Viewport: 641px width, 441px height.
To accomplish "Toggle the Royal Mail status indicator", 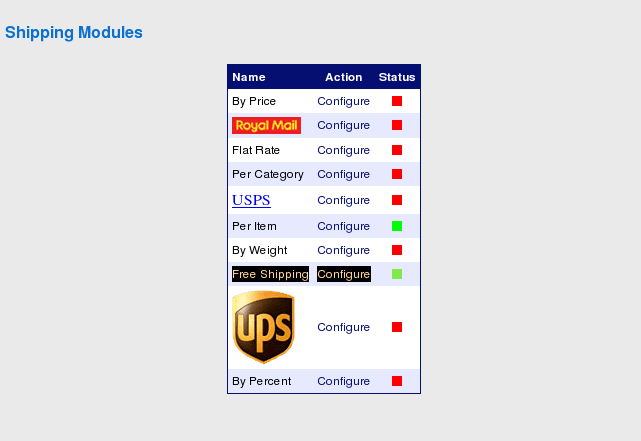I will point(397,125).
